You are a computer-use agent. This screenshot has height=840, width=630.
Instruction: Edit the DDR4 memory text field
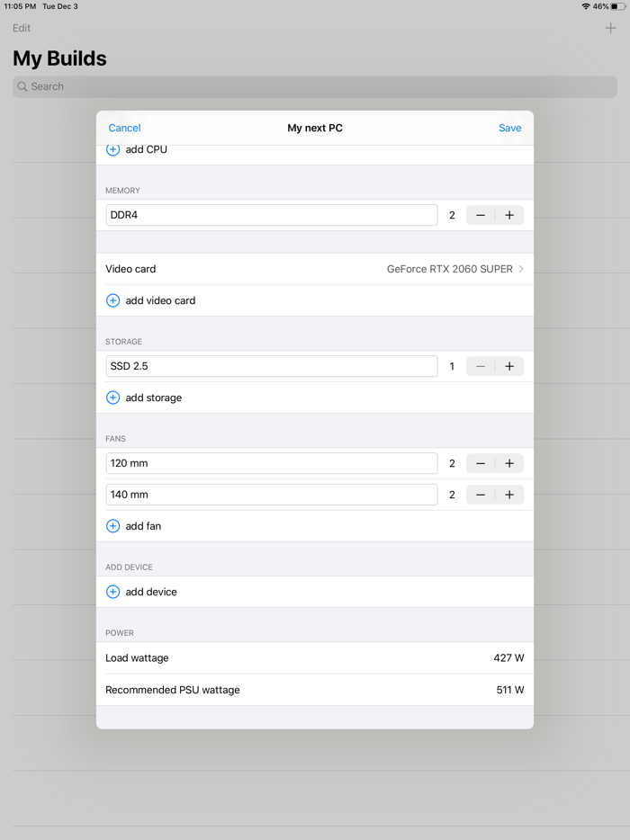(270, 214)
